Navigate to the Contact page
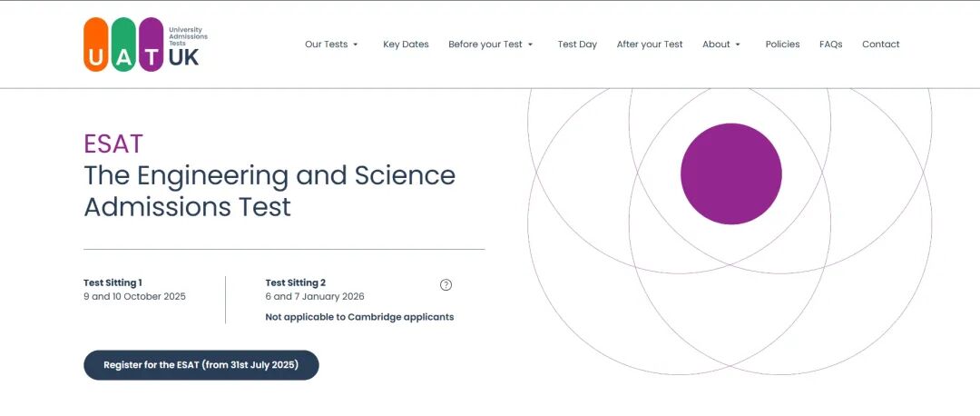Viewport: 980px width, 416px height. 880,45
